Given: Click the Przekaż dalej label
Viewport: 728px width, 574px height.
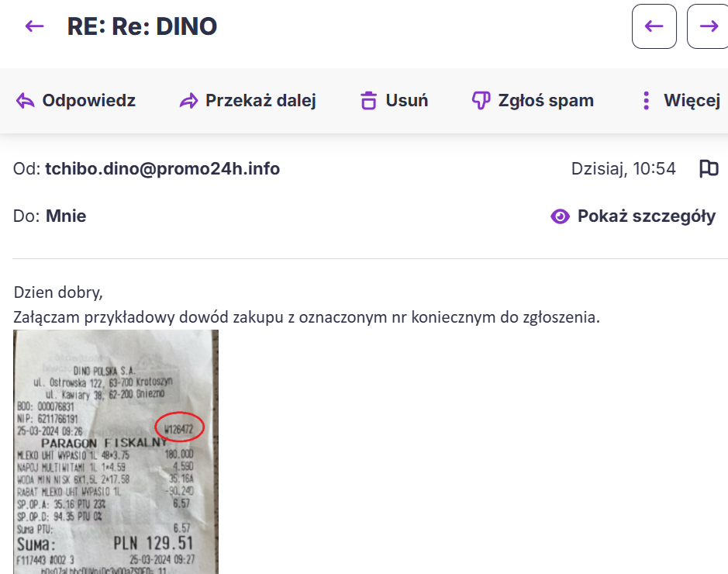Looking at the screenshot, I should [x=260, y=101].
